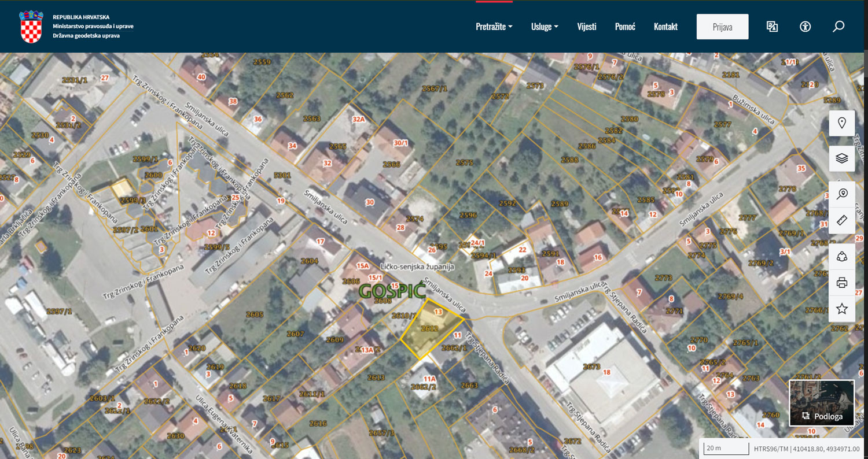
Task: Open the language translation icon
Action: pos(772,27)
